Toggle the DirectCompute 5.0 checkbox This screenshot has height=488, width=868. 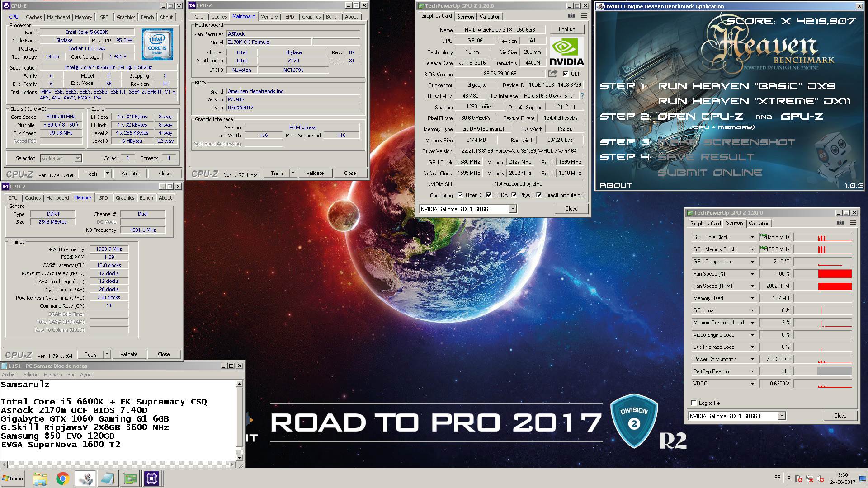tap(539, 195)
